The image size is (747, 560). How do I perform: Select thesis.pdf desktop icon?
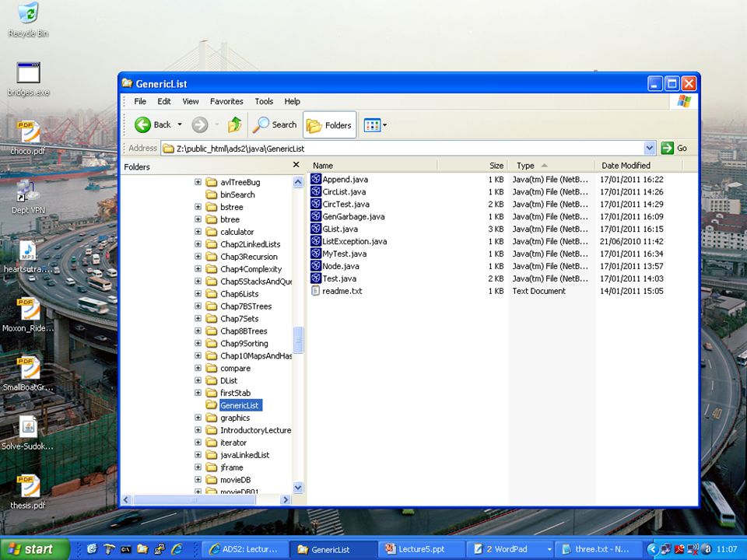coord(28,492)
